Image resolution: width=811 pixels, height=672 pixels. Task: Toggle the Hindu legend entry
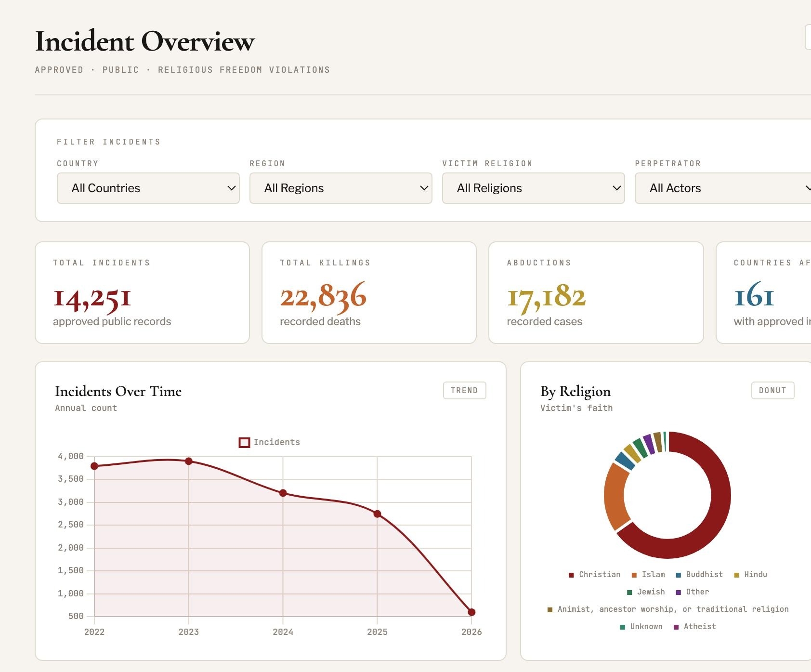click(751, 575)
